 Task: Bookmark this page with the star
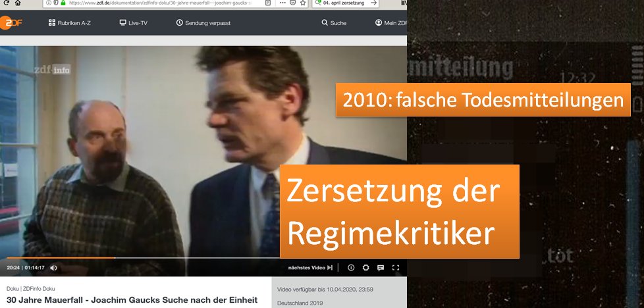[303, 3]
